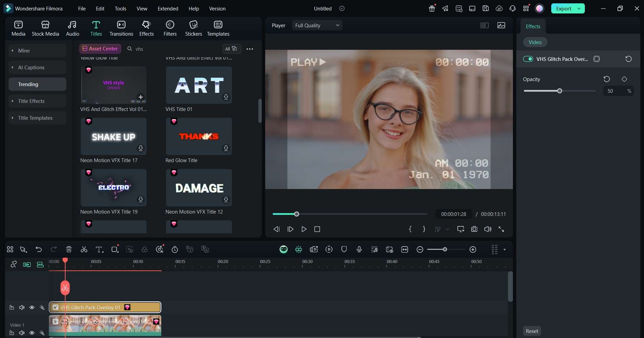Open the File menu
644x338 pixels.
click(x=82, y=8)
